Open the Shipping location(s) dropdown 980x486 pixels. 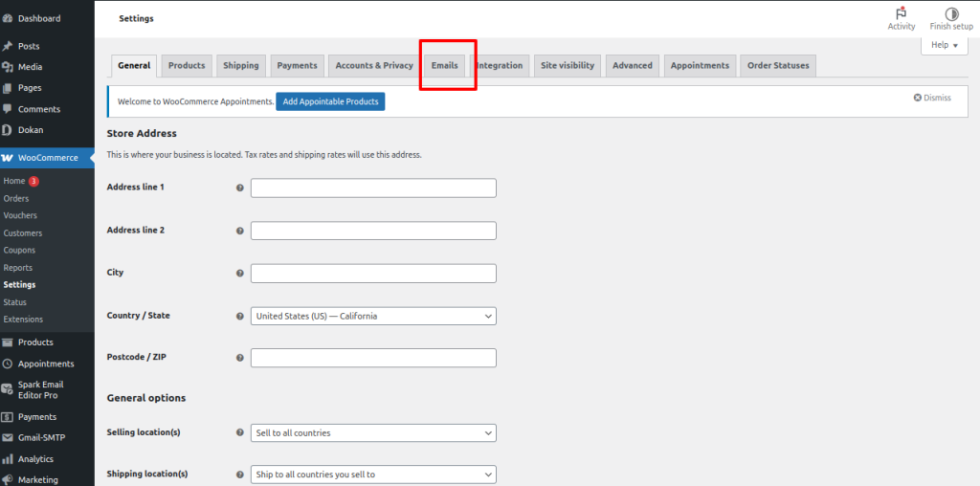(373, 475)
